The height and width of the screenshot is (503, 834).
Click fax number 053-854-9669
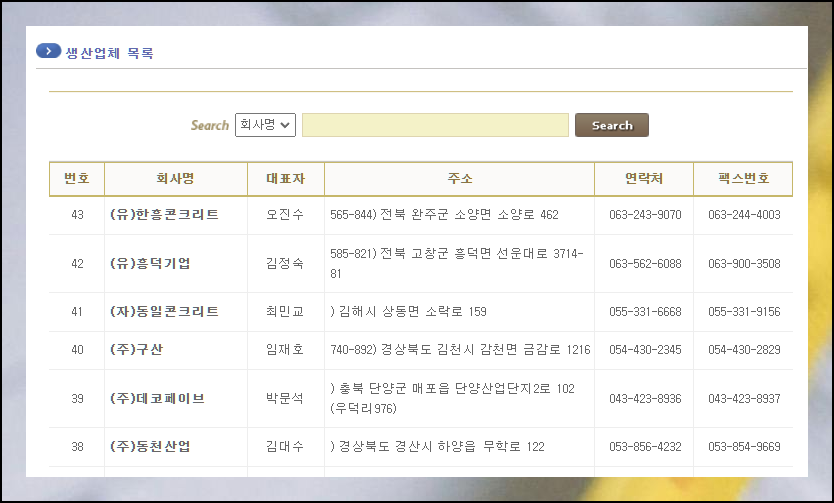click(x=744, y=446)
